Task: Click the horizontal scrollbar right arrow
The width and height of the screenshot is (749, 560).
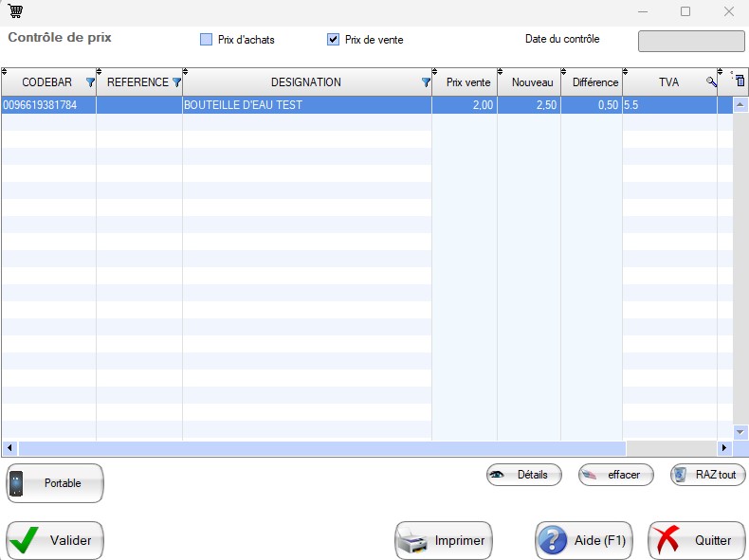Action: tap(724, 448)
